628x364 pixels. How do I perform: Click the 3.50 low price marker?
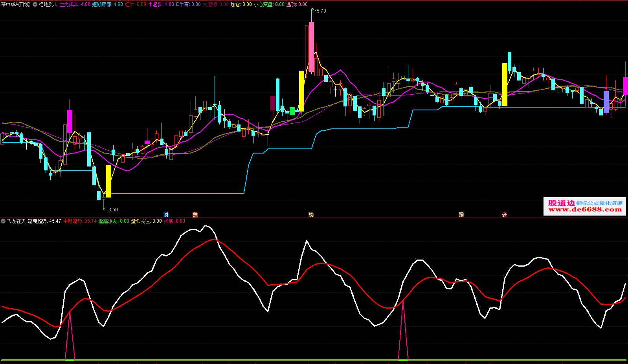[x=113, y=210]
